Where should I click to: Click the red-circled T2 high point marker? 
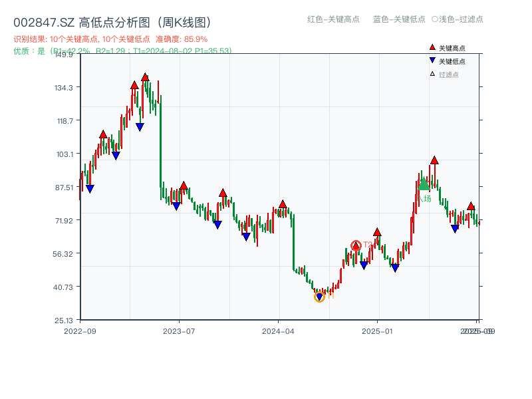(x=356, y=245)
